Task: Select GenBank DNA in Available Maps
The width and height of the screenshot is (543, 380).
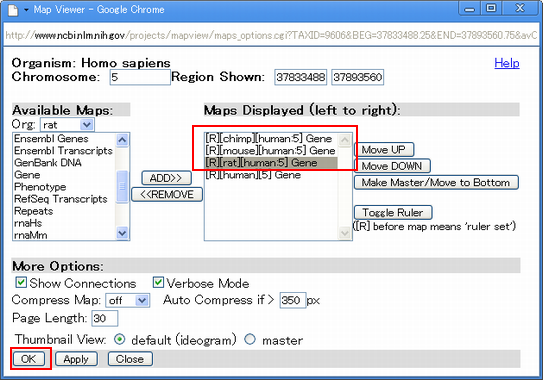Action: pos(48,163)
